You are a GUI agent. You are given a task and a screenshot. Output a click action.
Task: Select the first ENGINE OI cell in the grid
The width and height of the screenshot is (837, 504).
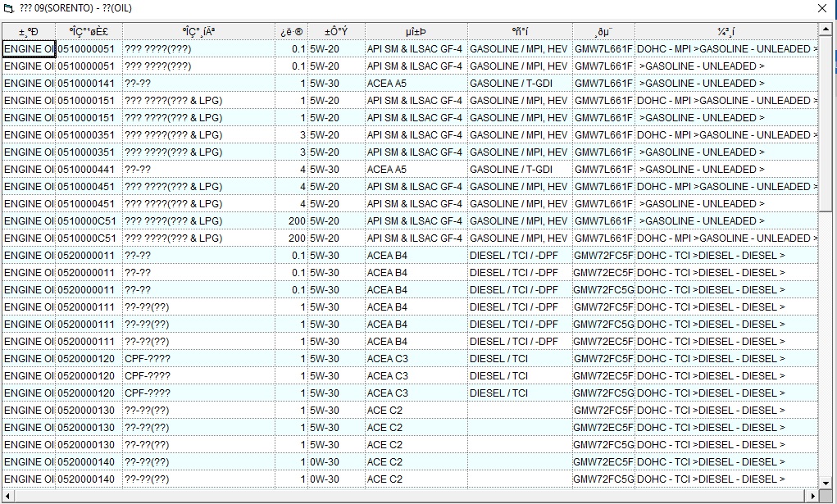[29, 49]
